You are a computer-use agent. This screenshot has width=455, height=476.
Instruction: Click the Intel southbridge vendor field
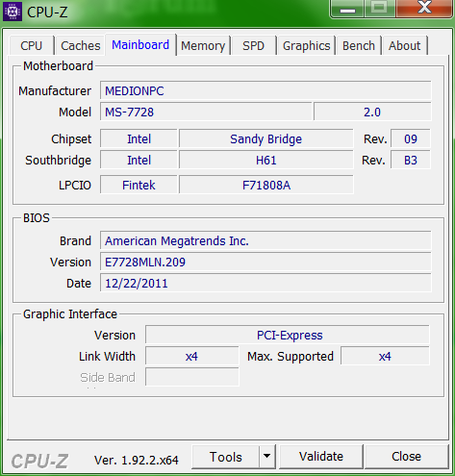(139, 160)
